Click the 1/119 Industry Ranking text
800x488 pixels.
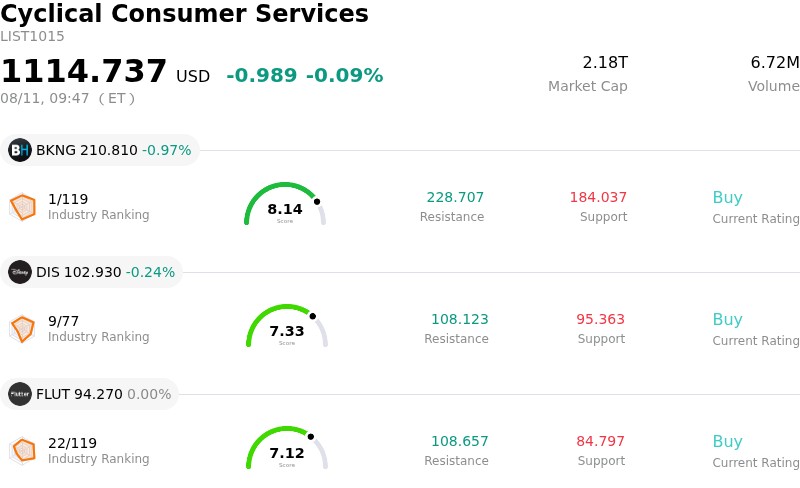click(x=98, y=207)
